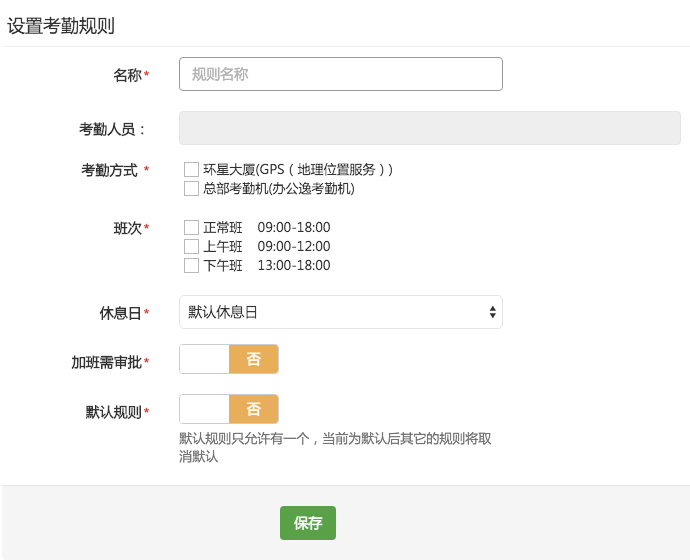Click the 考勤人员 personnel field

click(x=429, y=128)
